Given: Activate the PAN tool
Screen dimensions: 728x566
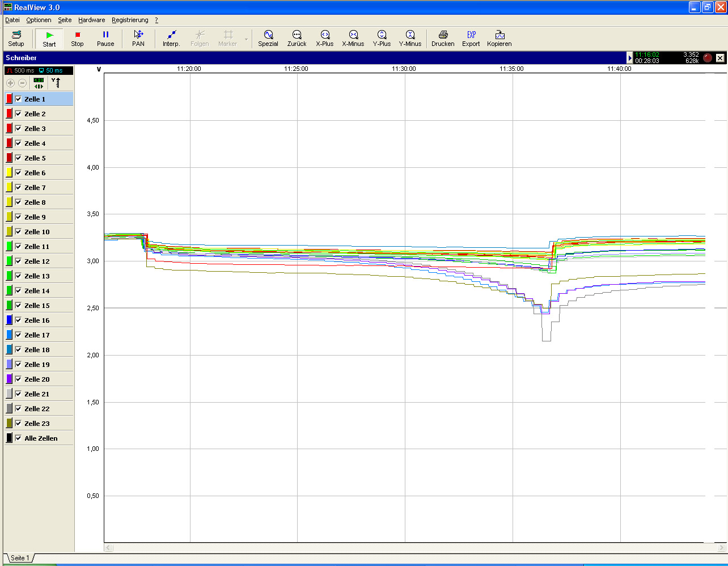Looking at the screenshot, I should coord(138,38).
